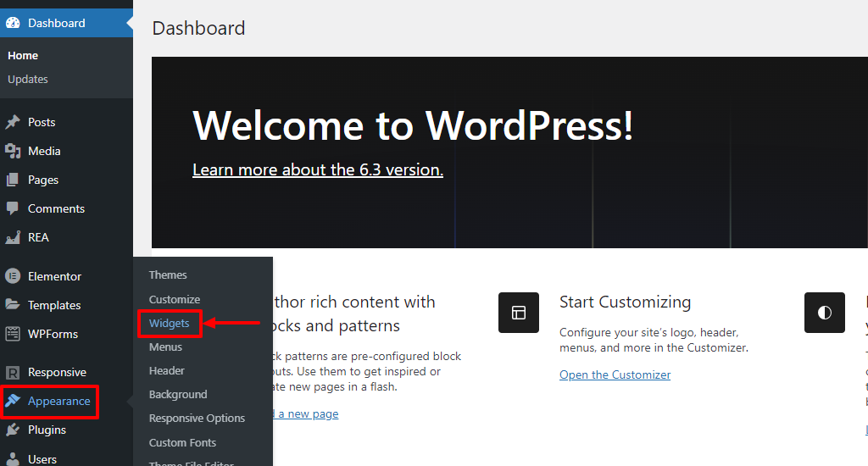Click the Responsive R icon

13,373
